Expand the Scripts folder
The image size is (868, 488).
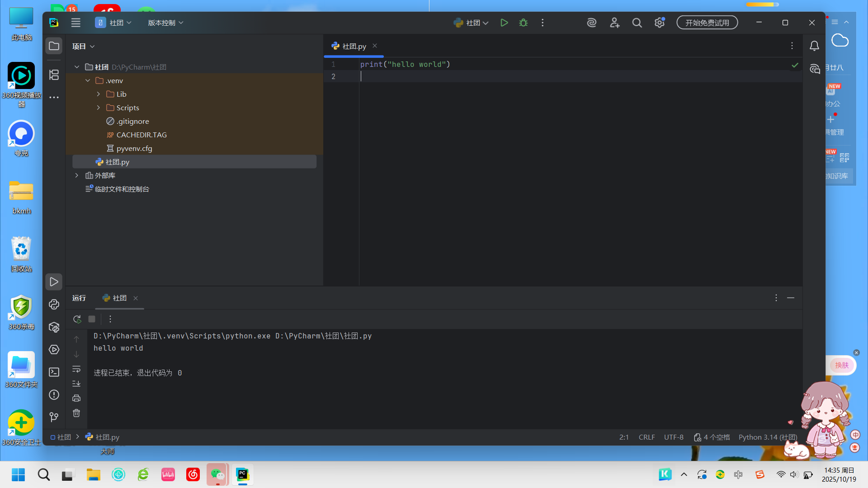98,108
